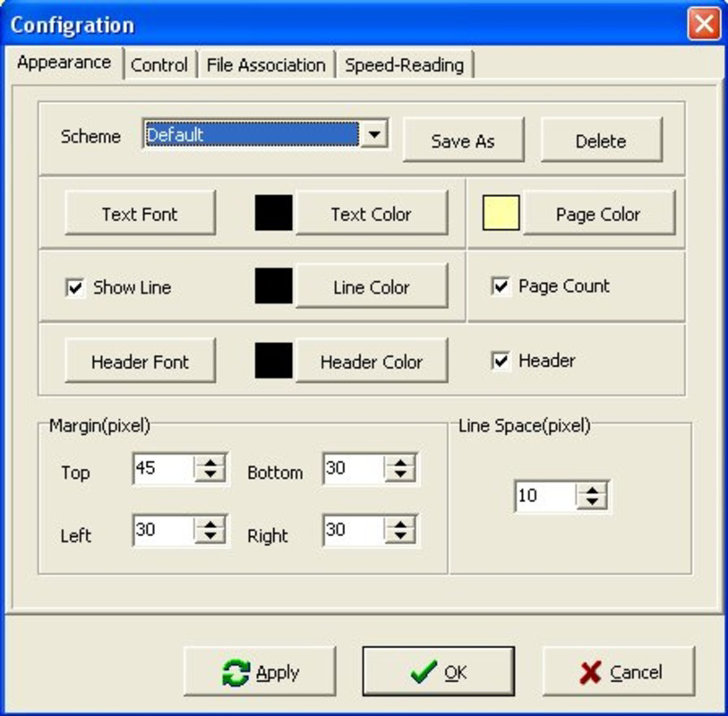Decrease the Left margin with down arrow

click(x=210, y=536)
